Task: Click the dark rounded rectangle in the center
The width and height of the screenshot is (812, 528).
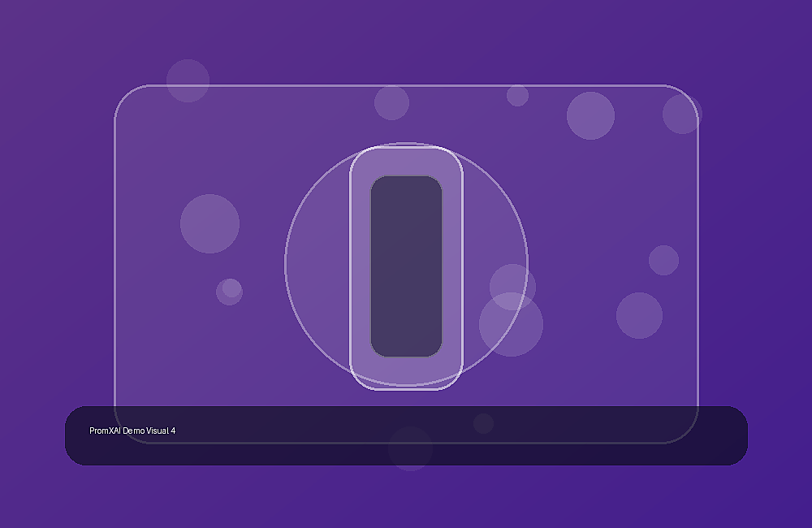Action: click(406, 266)
